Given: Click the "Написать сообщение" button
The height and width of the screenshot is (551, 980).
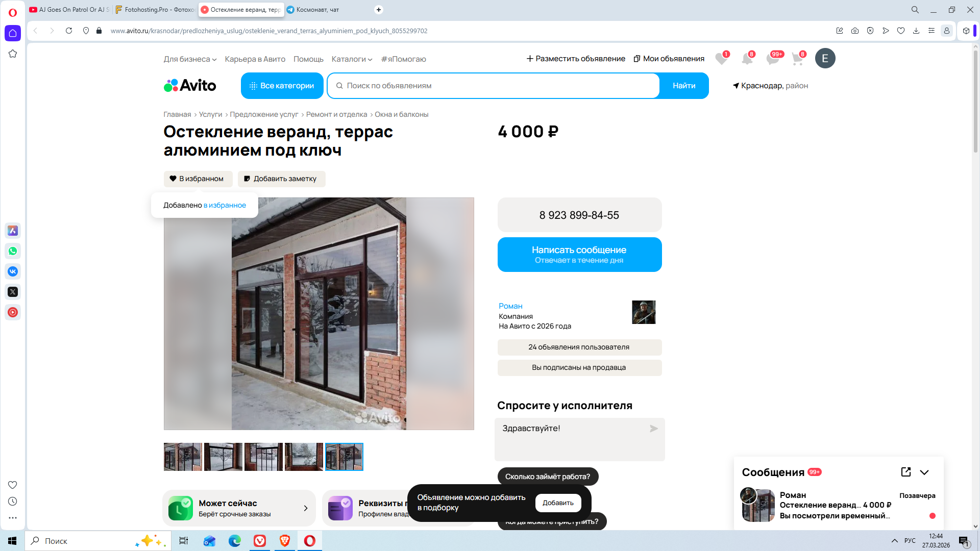Looking at the screenshot, I should 579,254.
